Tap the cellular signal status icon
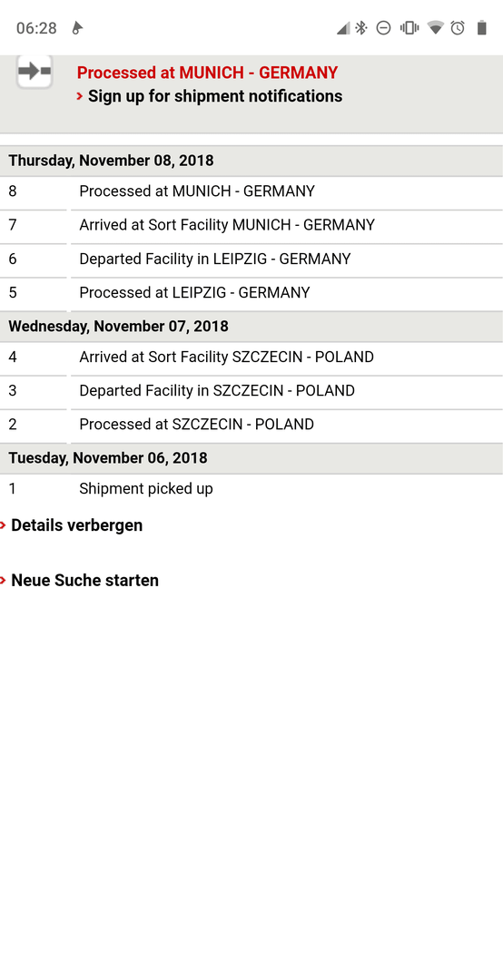The height and width of the screenshot is (980, 503). pyautogui.click(x=343, y=27)
